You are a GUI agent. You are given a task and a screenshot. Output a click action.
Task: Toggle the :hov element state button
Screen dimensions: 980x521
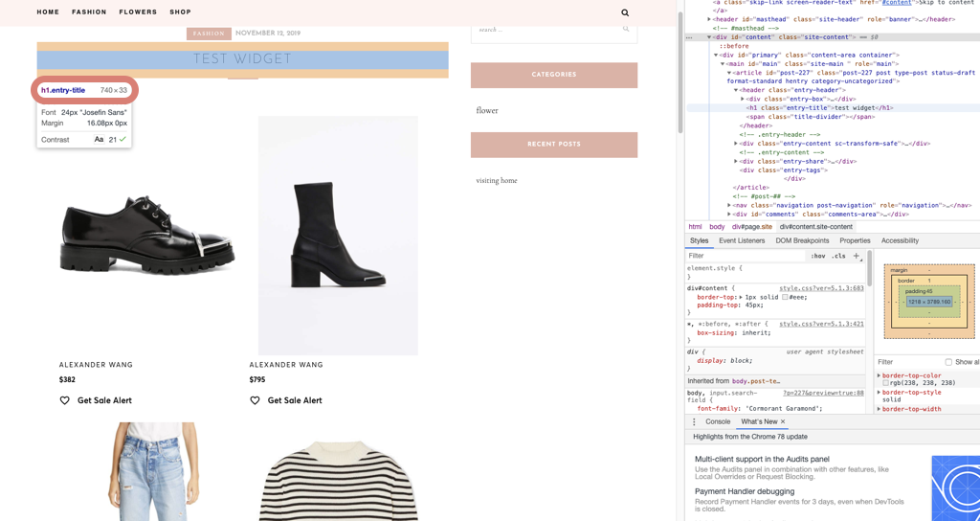coord(818,256)
